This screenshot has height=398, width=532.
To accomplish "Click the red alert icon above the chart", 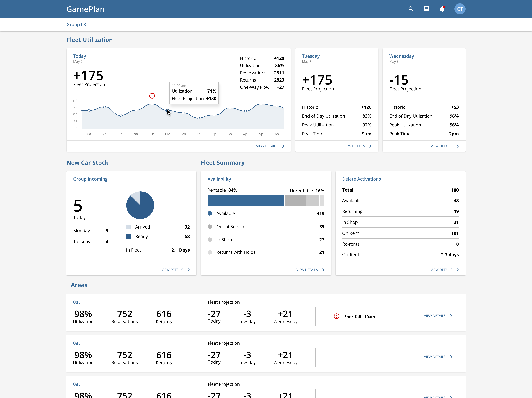I will [x=152, y=96].
